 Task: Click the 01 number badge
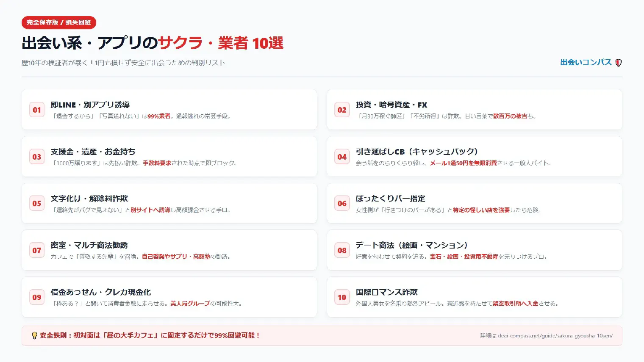[x=37, y=110]
